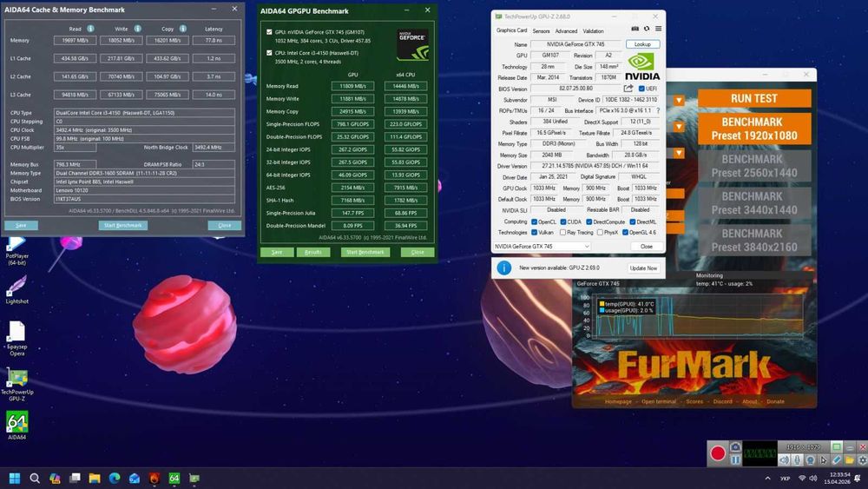Click FurMark icon in taskbar

[155, 478]
